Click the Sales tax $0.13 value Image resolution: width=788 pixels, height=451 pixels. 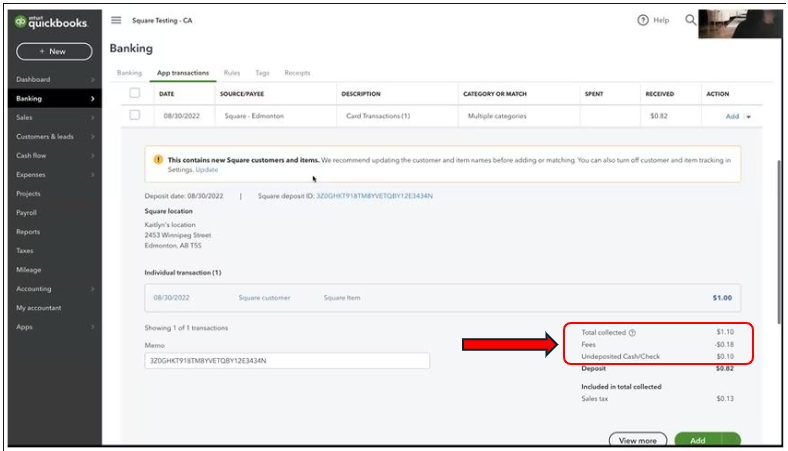point(725,399)
